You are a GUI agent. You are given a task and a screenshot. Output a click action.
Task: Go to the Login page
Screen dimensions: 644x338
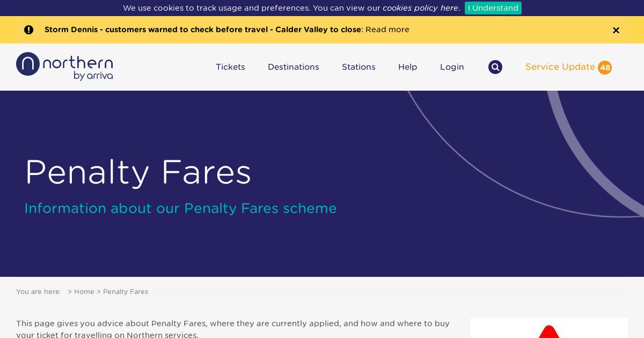pyautogui.click(x=452, y=67)
